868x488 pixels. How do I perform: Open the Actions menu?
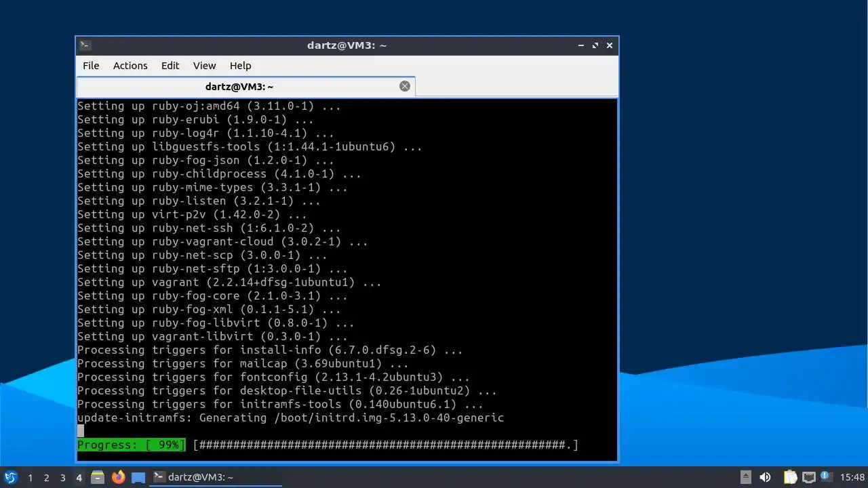coord(130,66)
